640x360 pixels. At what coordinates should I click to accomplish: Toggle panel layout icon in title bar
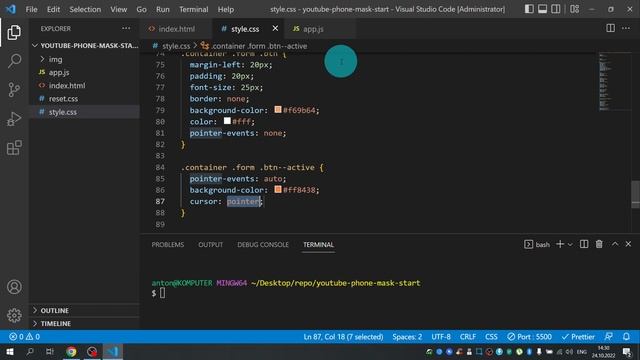(x=542, y=9)
